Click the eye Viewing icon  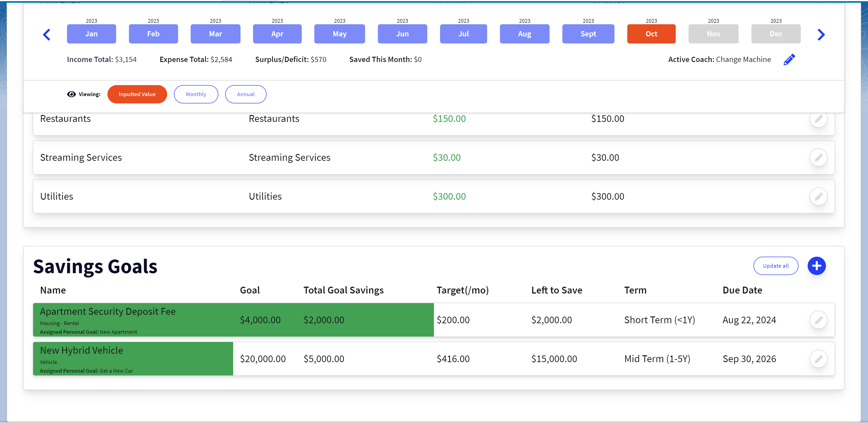pyautogui.click(x=71, y=94)
